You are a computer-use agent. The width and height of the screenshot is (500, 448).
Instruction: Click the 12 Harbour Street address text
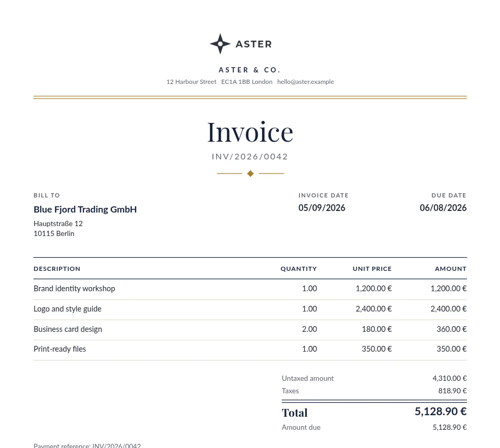tap(191, 82)
